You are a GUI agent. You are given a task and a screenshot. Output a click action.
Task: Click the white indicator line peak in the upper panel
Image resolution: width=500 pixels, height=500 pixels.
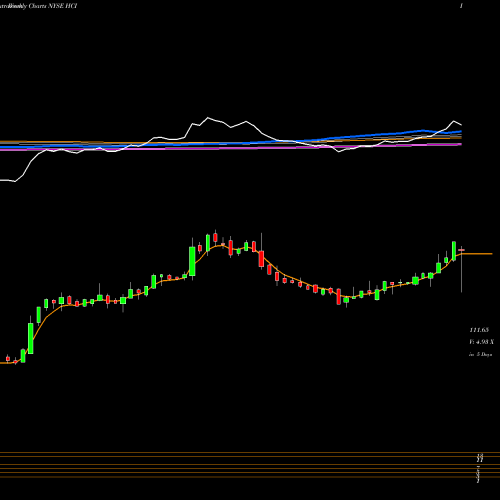point(208,118)
